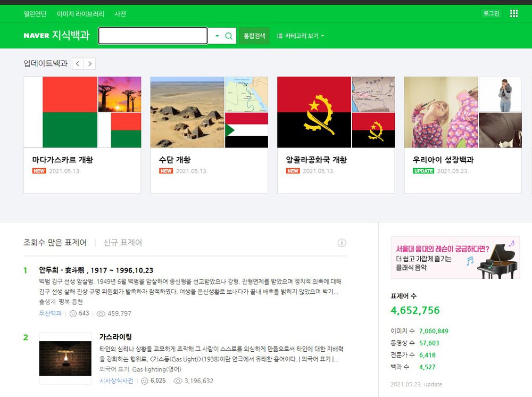Open the 마다가스카르 개황 card title
The height and width of the screenshot is (397, 532).
[62, 160]
